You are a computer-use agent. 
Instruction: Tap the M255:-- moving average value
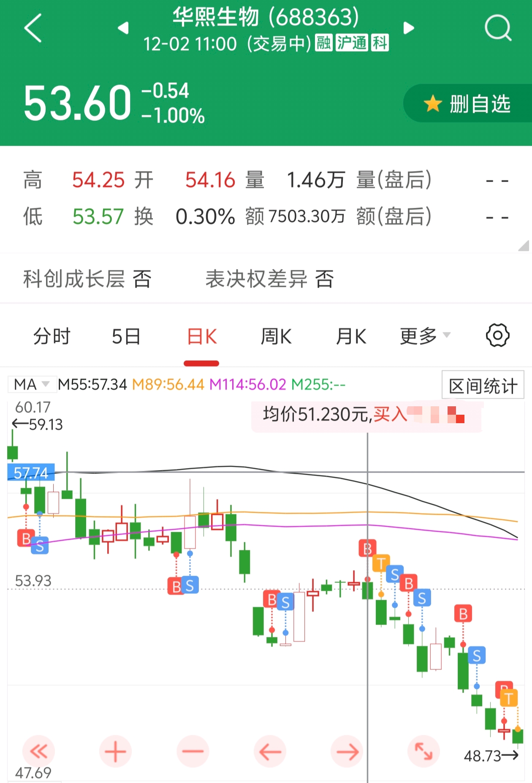[x=319, y=384]
